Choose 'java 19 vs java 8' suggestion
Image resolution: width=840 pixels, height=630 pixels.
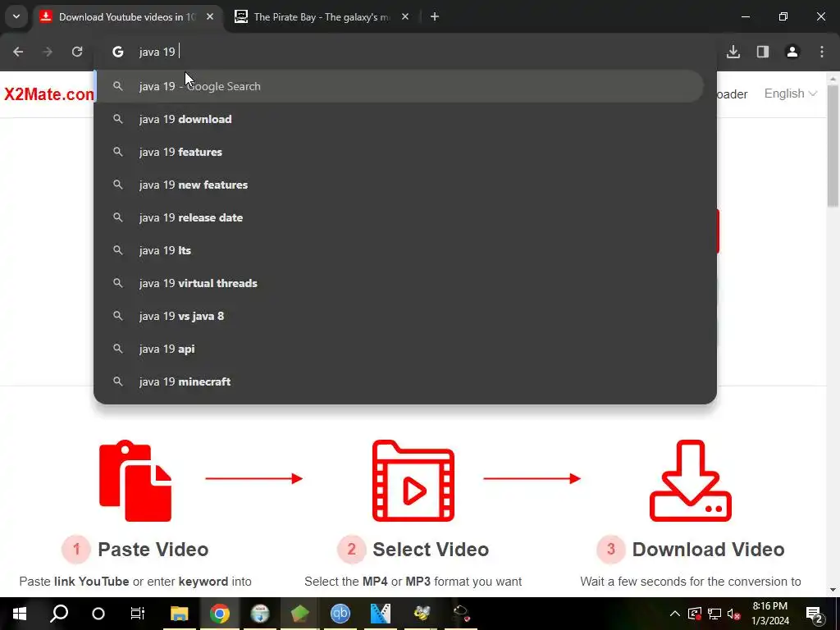(399, 316)
